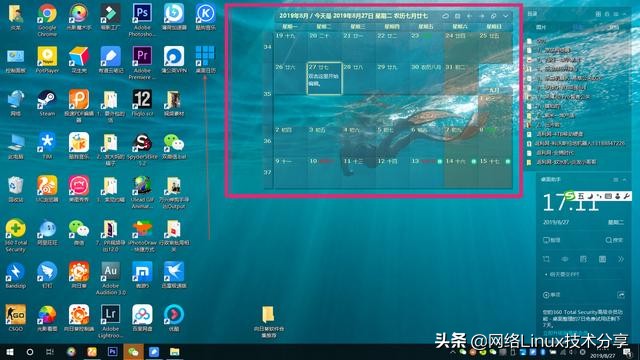Click the 整理 organize button in helper widget
640x360 pixels.
(x=551, y=240)
